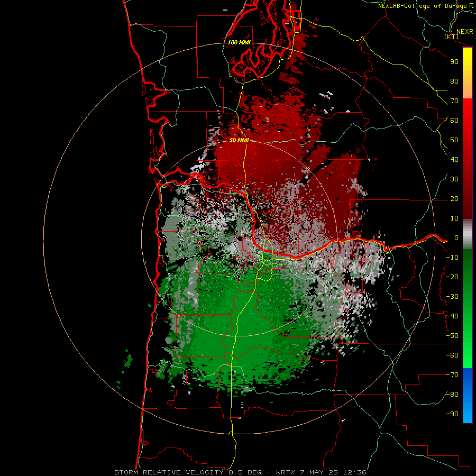Click the orange segment of the color bar

[x=467, y=89]
